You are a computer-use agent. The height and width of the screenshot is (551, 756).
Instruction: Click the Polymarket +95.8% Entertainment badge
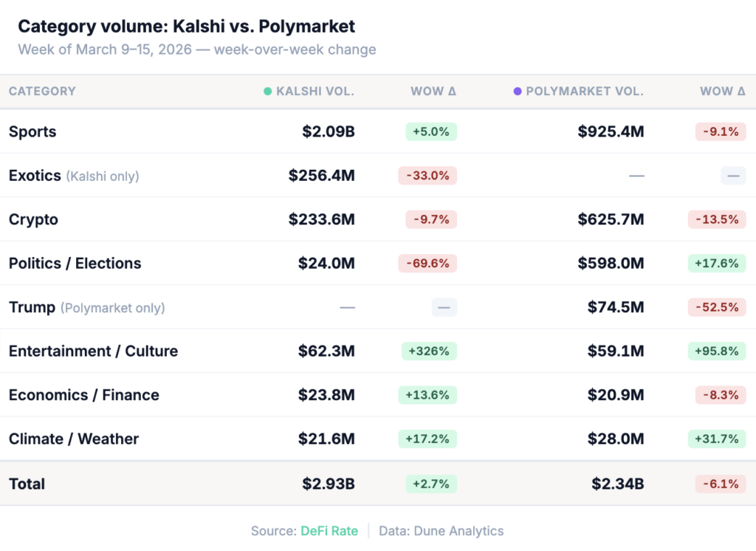tap(717, 351)
